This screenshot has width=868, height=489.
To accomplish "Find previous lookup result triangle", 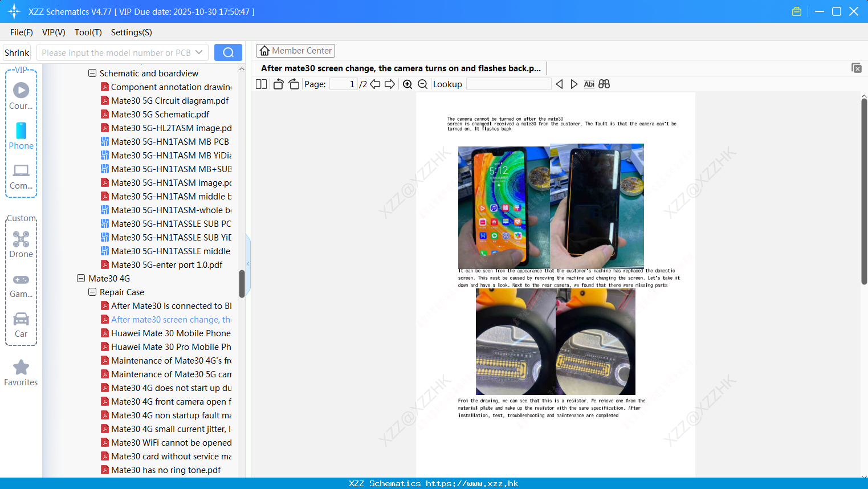I will 559,84.
